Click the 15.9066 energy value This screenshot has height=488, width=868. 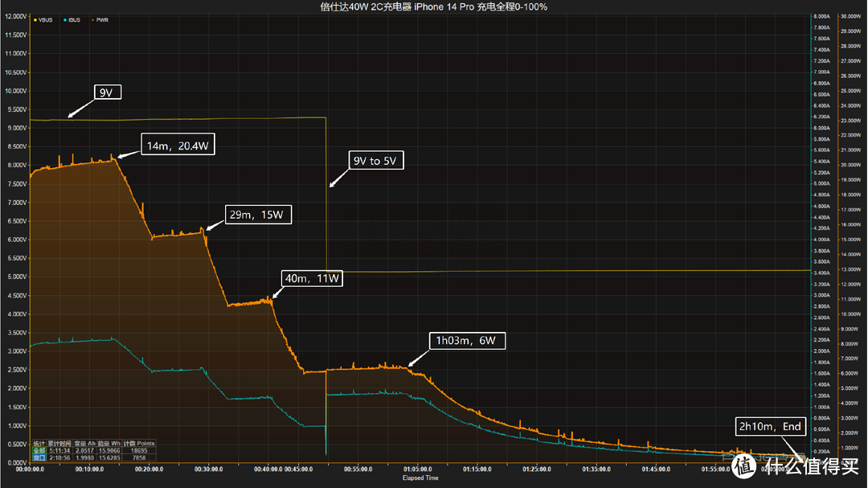tap(109, 451)
